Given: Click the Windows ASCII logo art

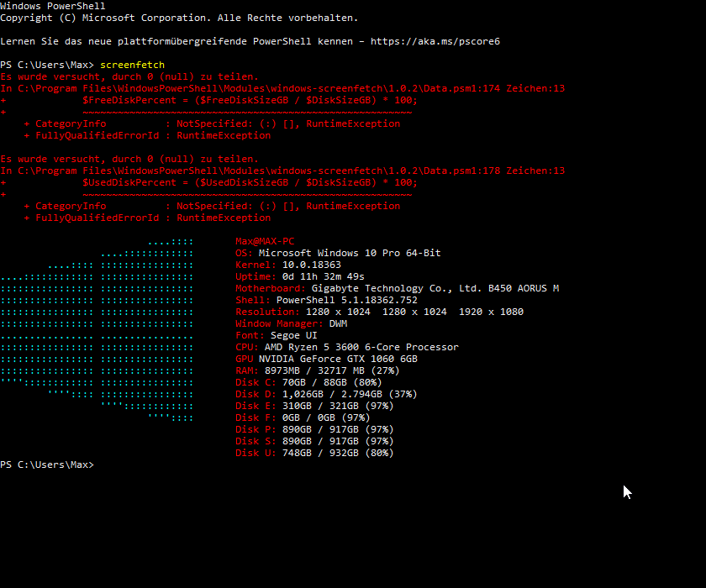Looking at the screenshot, I should [97, 330].
